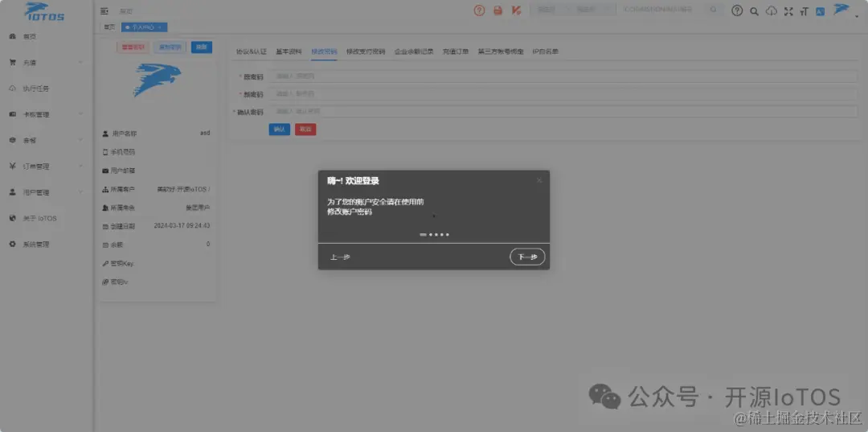Click the 用户邮箱 envelope icon
This screenshot has width=868, height=432.
pos(105,171)
